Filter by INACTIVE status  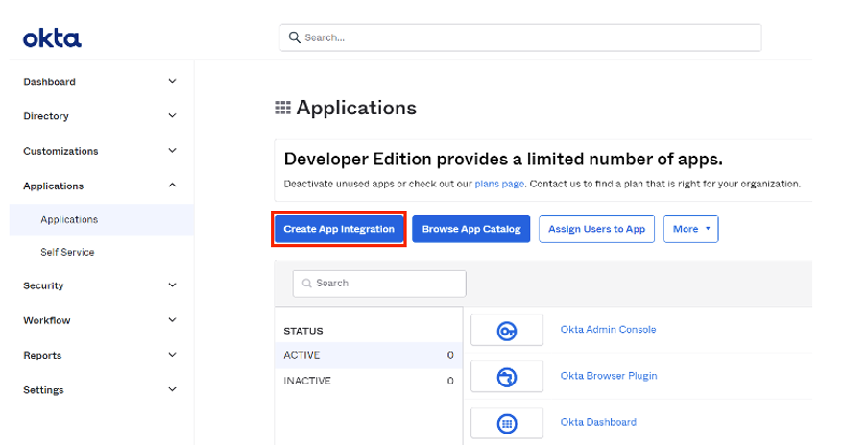(369, 381)
